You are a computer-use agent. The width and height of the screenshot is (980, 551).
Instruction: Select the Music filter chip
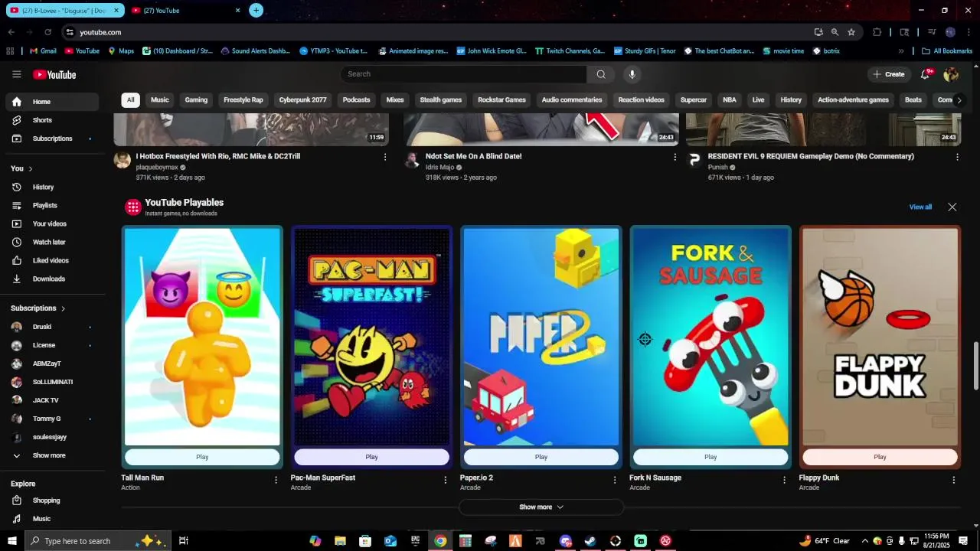tap(159, 100)
